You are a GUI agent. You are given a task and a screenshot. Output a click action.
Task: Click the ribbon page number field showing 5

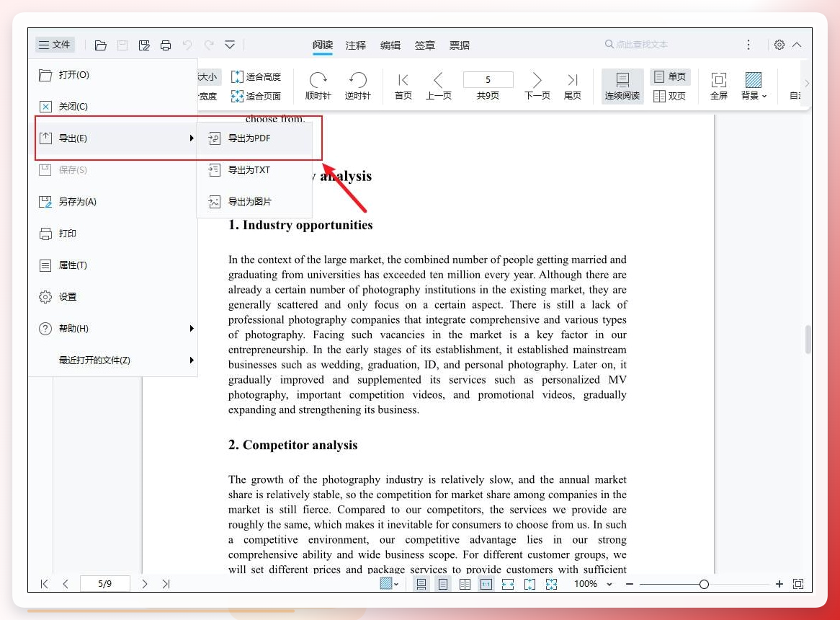(488, 79)
